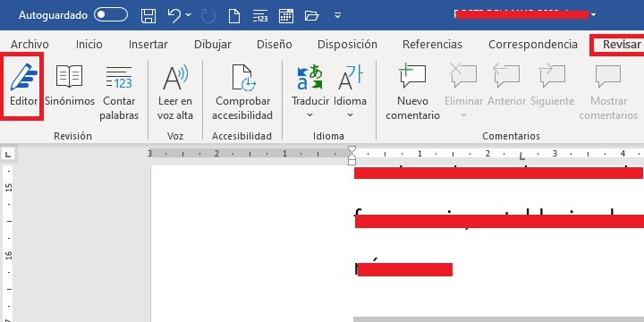The width and height of the screenshot is (644, 322).
Task: Open the Dibujar tab
Action: [x=213, y=45]
